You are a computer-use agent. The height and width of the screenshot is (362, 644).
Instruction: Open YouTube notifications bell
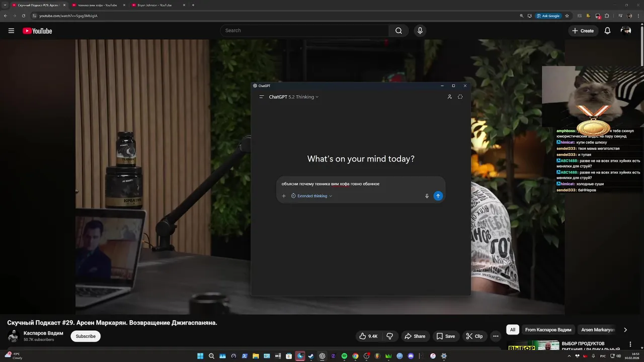pos(607,31)
